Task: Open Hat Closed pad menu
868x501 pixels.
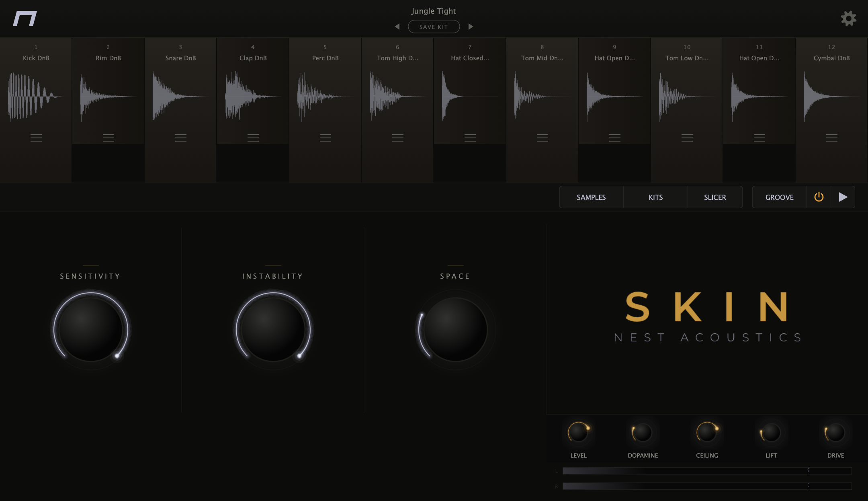Action: [470, 138]
